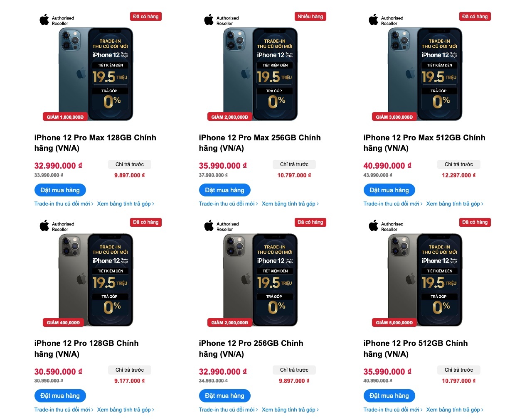Open 'Xem bảng tính trả góp' for Pro 512GB

(455, 410)
